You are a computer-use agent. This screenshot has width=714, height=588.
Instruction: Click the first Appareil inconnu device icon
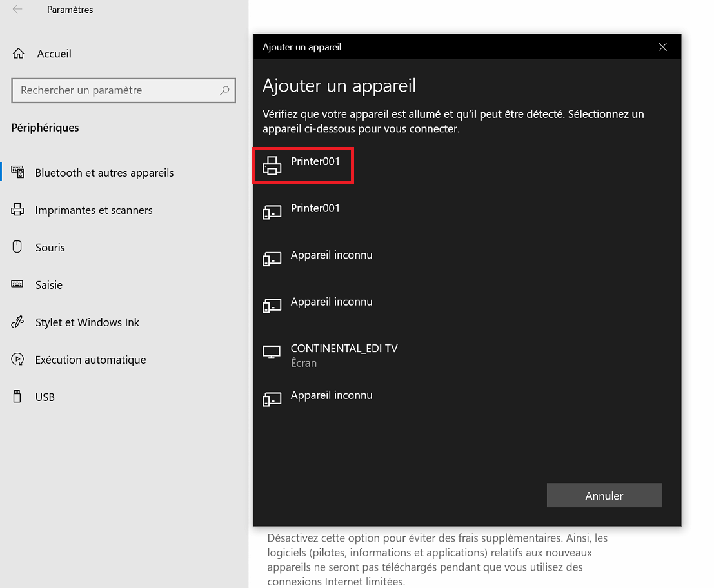tap(272, 259)
